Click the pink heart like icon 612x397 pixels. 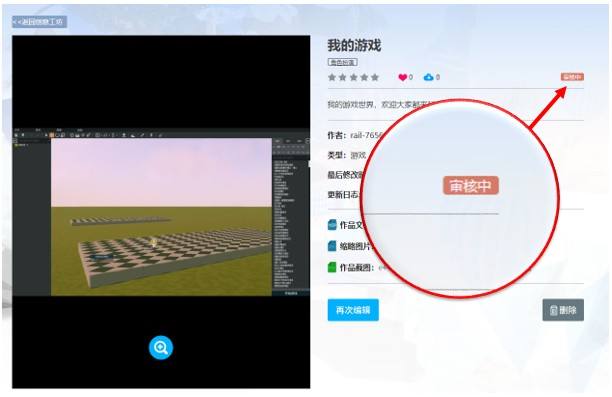(x=402, y=77)
